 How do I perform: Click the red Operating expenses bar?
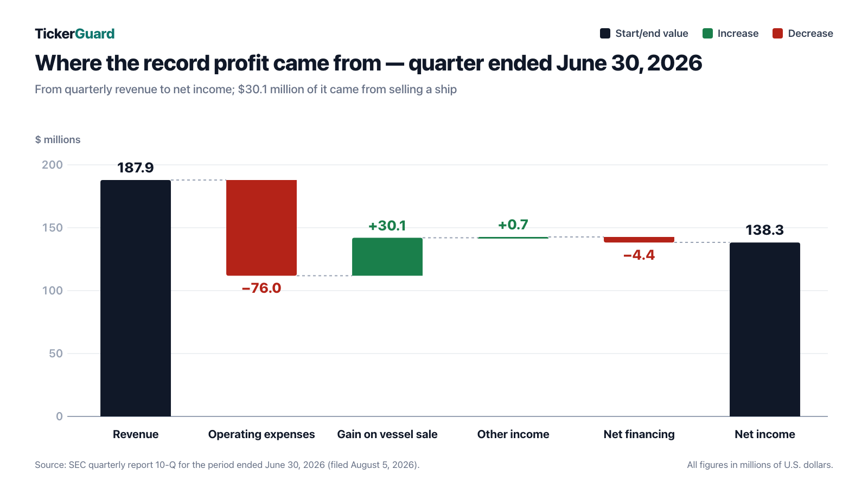point(261,228)
